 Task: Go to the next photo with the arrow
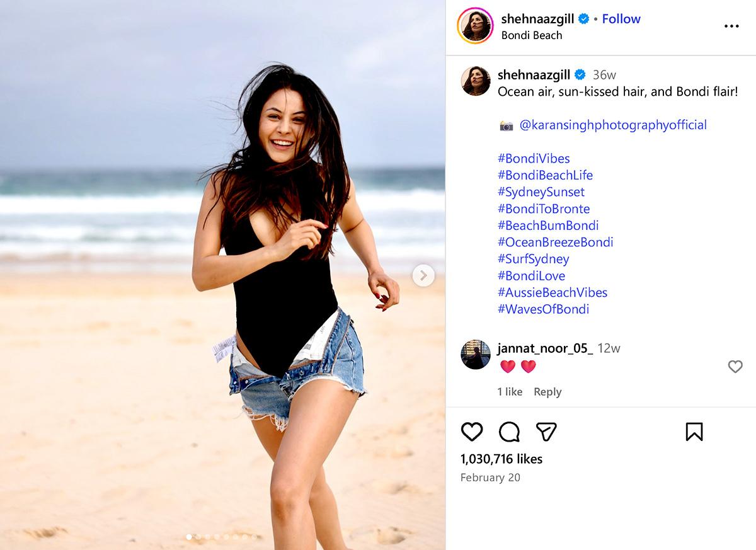(423, 275)
